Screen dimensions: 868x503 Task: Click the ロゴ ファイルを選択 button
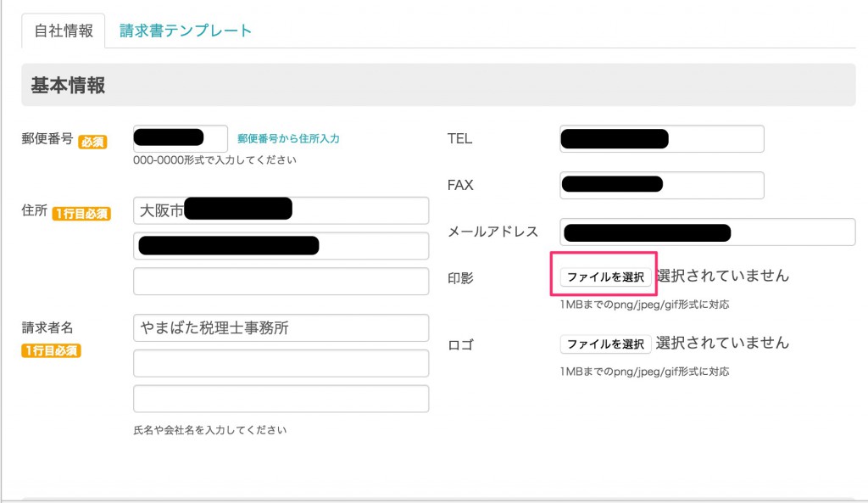(605, 344)
